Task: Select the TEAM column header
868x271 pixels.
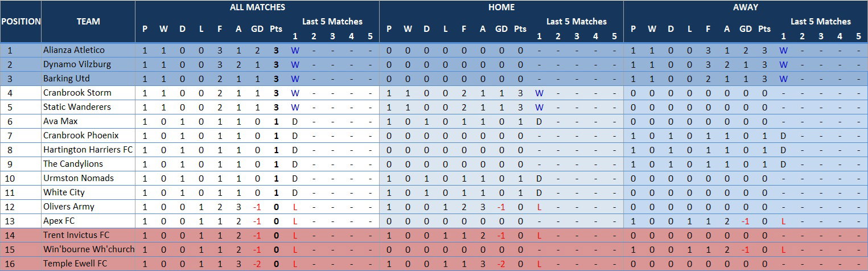Action: point(88,22)
